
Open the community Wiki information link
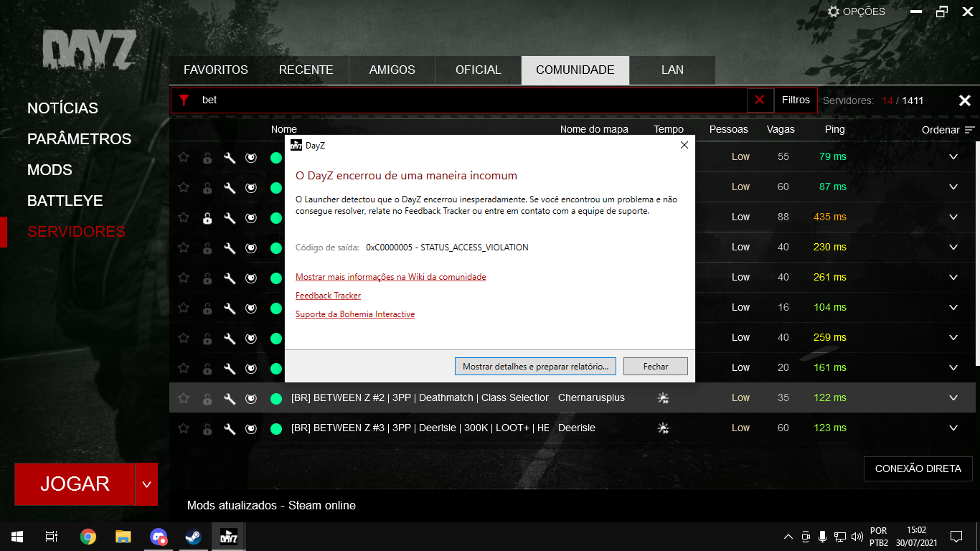(x=390, y=277)
